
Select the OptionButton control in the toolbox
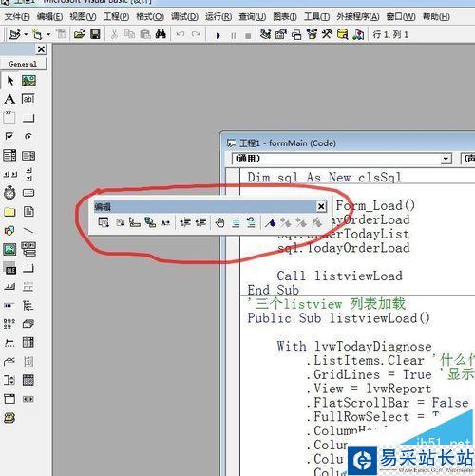point(28,136)
